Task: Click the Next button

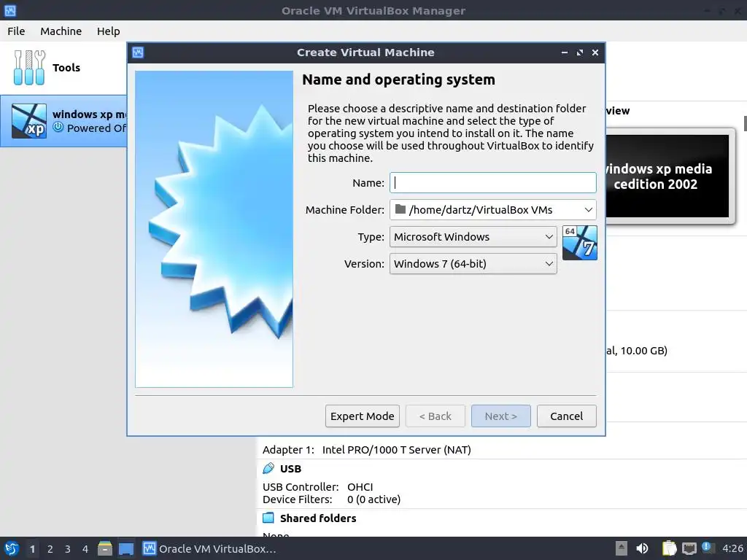Action: [x=500, y=416]
